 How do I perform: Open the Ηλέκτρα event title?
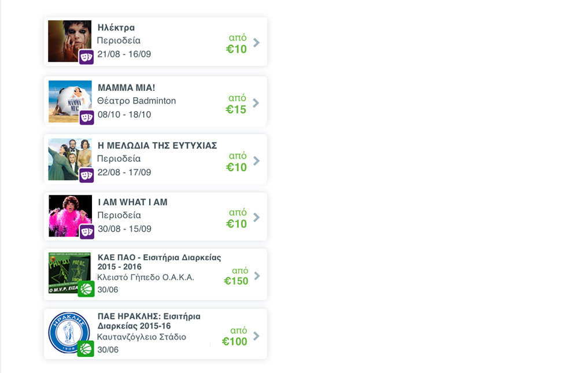[116, 28]
